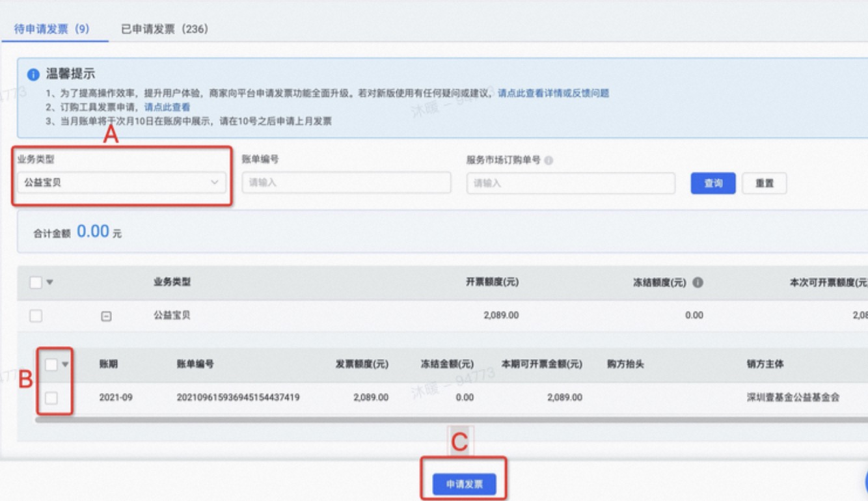Open link 请点此查看详情或反馈问题

(x=554, y=93)
